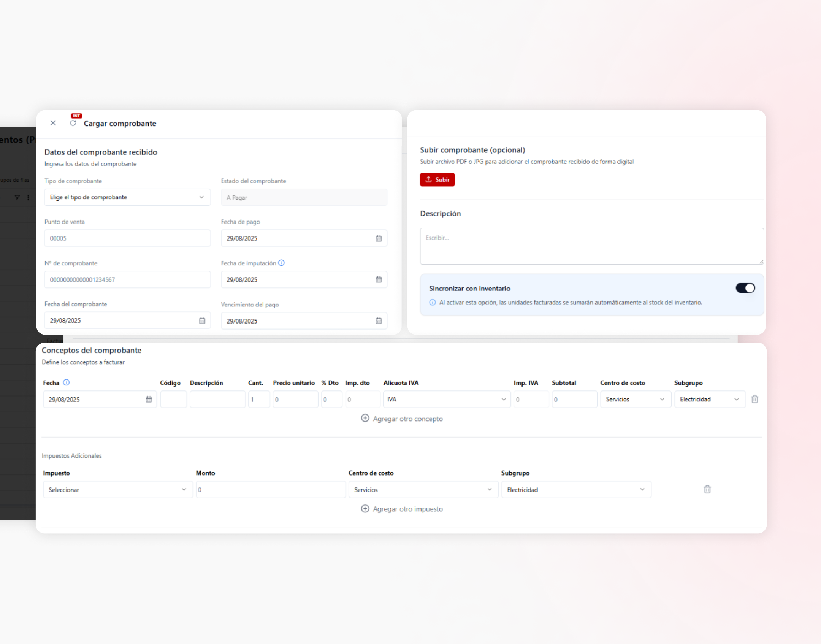Expand the Alícuota IVA dropdown

446,399
